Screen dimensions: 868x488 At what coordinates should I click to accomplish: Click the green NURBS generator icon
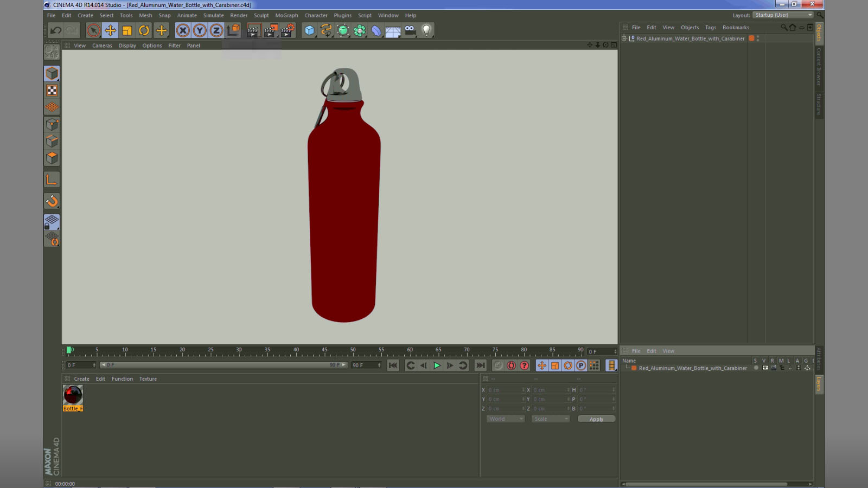(343, 30)
